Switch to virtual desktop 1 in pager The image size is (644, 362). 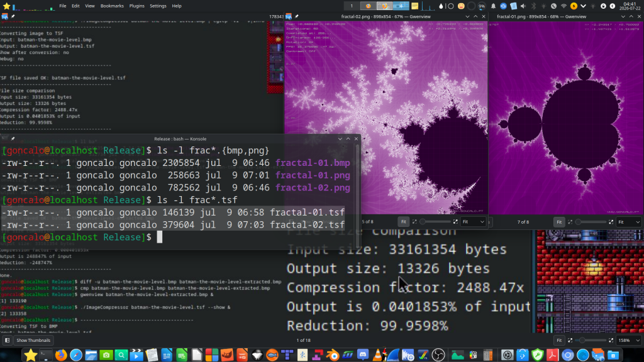click(x=352, y=6)
